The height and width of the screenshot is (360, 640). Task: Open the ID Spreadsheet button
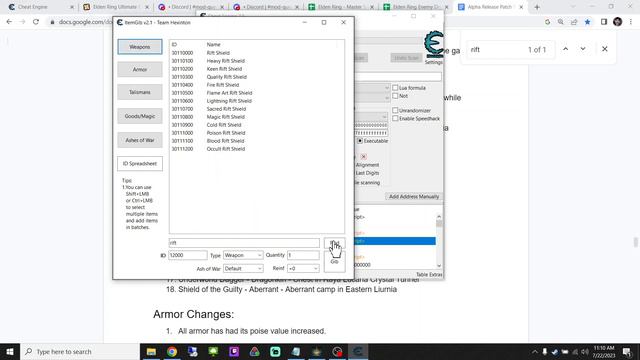[140, 164]
